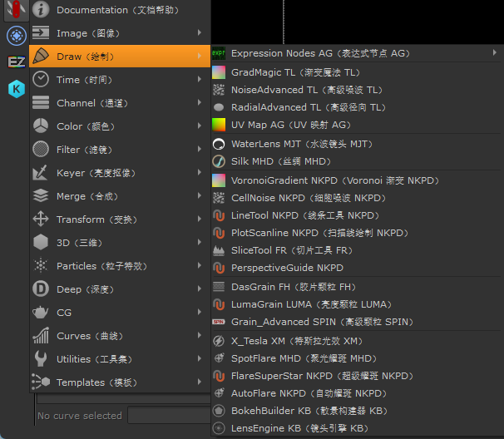
Task: Click the Merge layers icon
Action: (41, 195)
